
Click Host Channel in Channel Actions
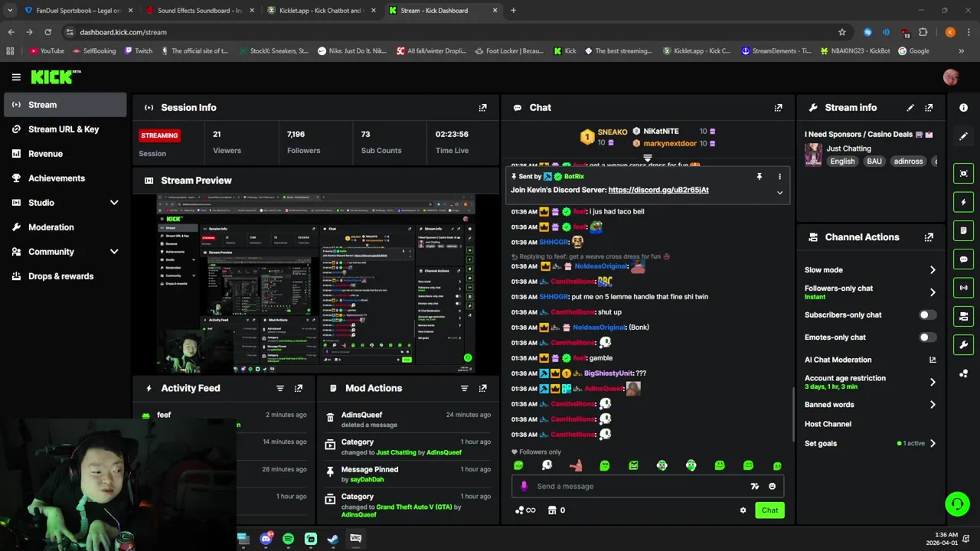828,424
